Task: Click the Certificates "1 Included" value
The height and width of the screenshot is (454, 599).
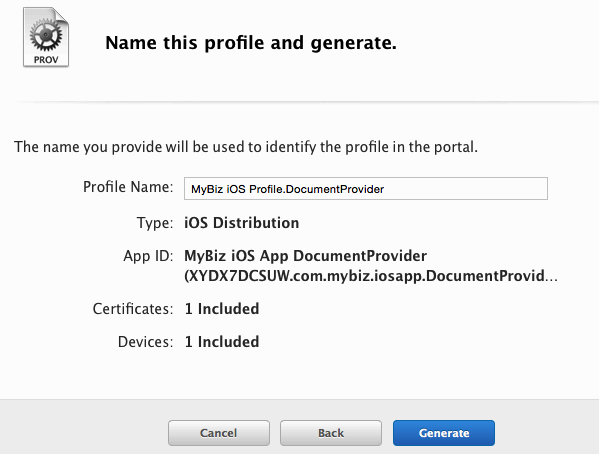Action: coord(222,309)
